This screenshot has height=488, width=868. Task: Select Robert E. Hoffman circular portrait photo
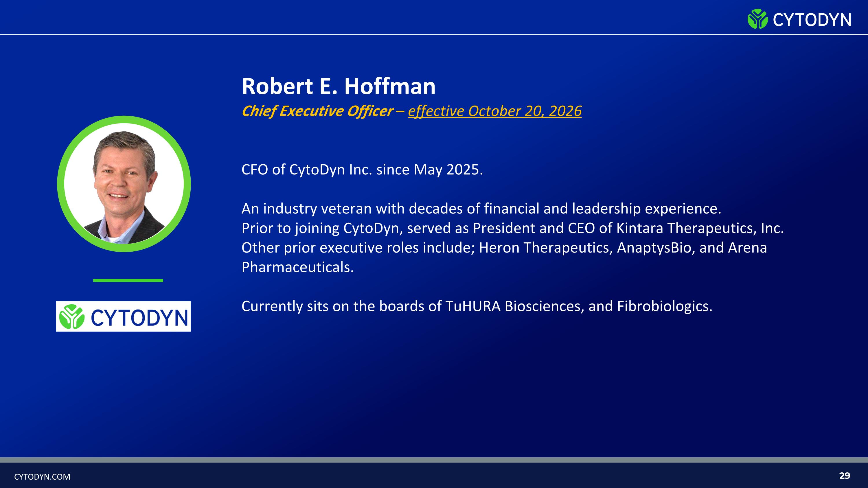click(124, 184)
